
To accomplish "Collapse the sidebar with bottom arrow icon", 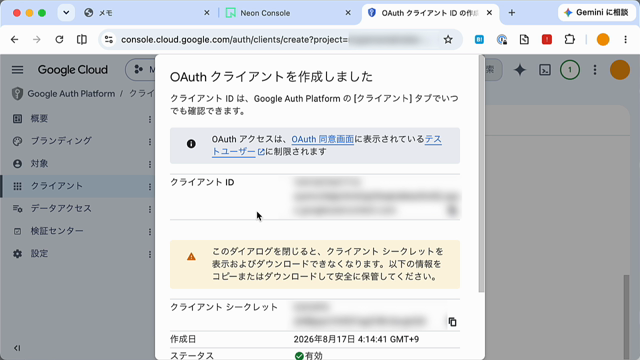I will [x=17, y=348].
